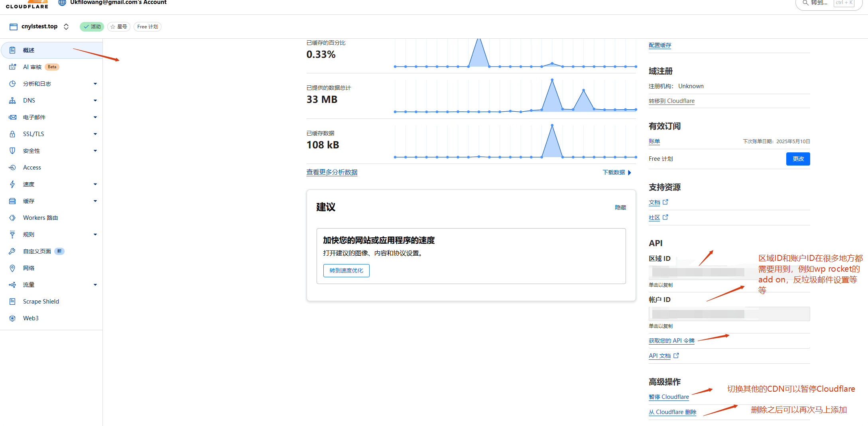Click the network location pin icon

coord(12,268)
